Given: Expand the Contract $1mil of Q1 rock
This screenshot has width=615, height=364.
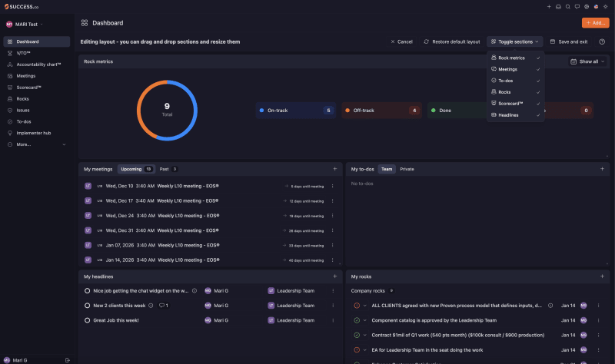Looking at the screenshot, I should coord(364,335).
